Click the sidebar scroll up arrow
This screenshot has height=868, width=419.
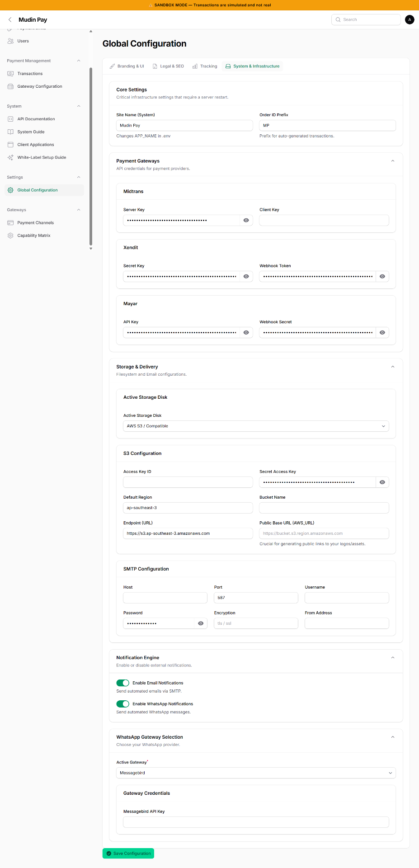[x=91, y=32]
